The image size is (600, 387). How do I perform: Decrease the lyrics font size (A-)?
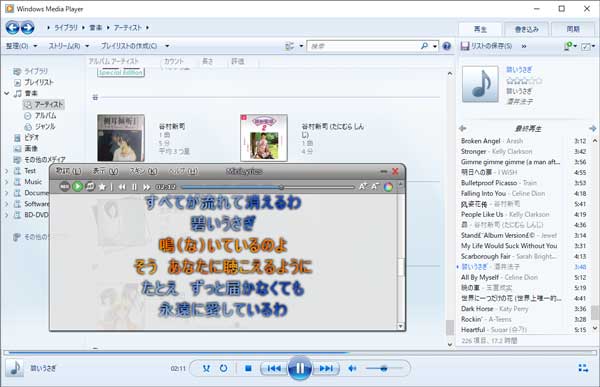click(375, 186)
